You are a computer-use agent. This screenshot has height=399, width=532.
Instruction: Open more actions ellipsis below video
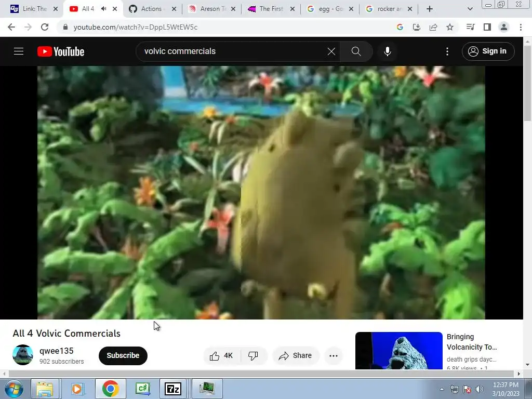tap(333, 355)
